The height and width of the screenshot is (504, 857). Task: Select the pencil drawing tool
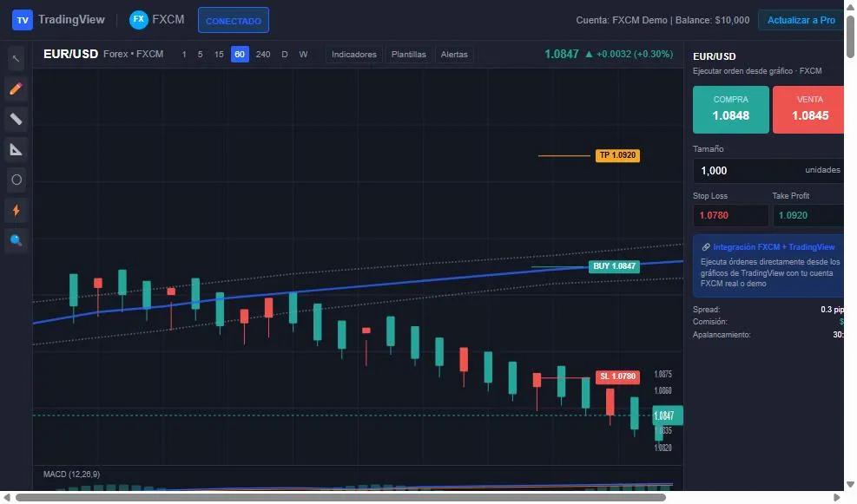pos(16,88)
